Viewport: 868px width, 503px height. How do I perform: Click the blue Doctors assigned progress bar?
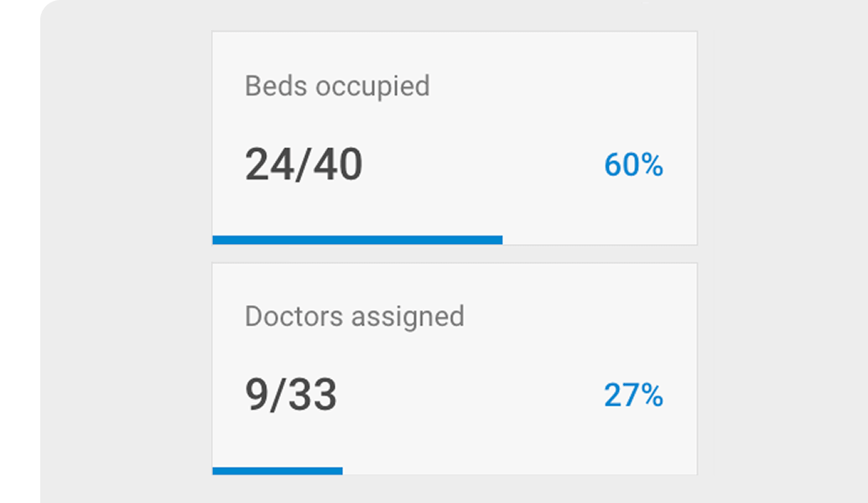pyautogui.click(x=278, y=471)
